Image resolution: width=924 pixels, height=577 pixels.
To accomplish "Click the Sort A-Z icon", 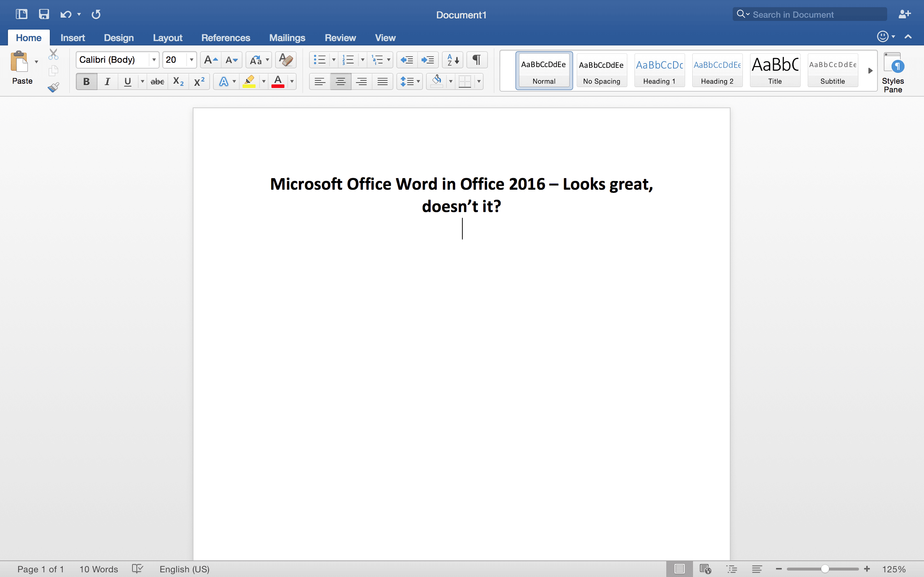I will pos(453,60).
